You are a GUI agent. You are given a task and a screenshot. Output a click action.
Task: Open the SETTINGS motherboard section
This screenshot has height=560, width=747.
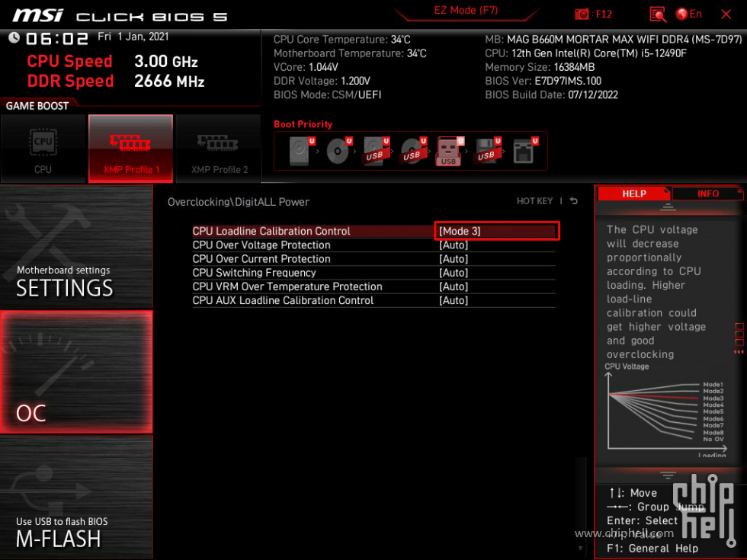pyautogui.click(x=76, y=247)
